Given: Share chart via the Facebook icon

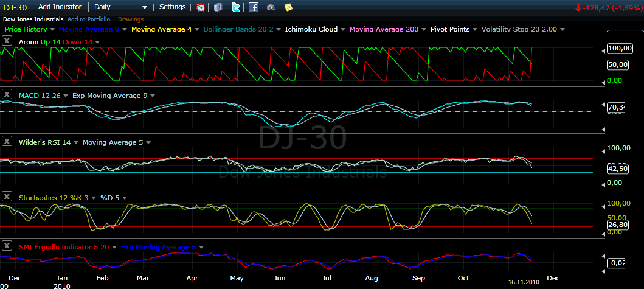Looking at the screenshot, I should [254, 7].
